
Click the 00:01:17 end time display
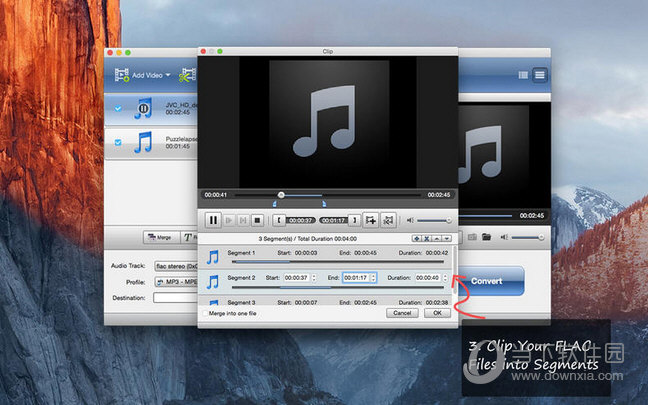click(x=333, y=220)
